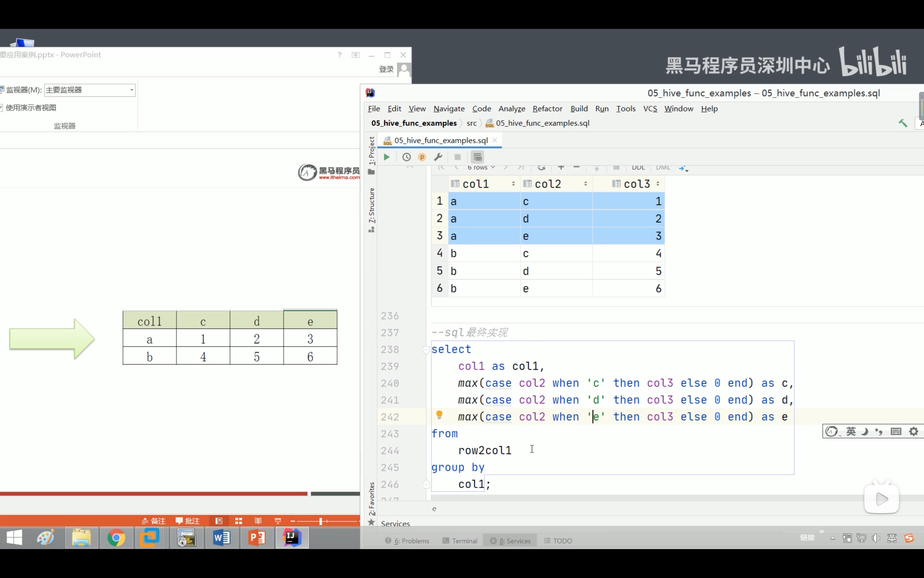Click the Sogou IME moon icon
The width and height of the screenshot is (924, 578).
865,432
